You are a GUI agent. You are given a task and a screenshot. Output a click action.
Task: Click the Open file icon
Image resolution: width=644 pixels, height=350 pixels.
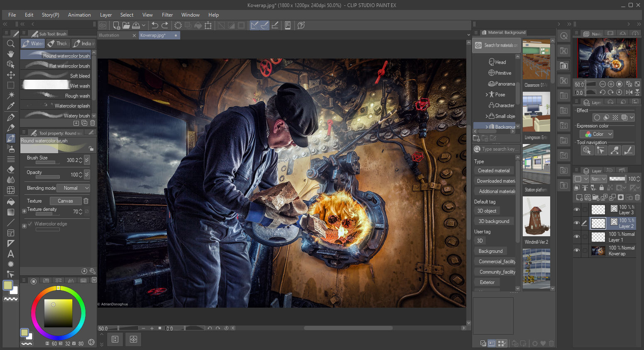[x=126, y=25]
